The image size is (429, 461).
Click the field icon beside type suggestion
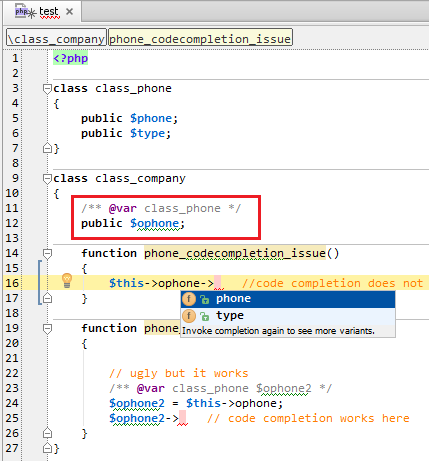189,316
